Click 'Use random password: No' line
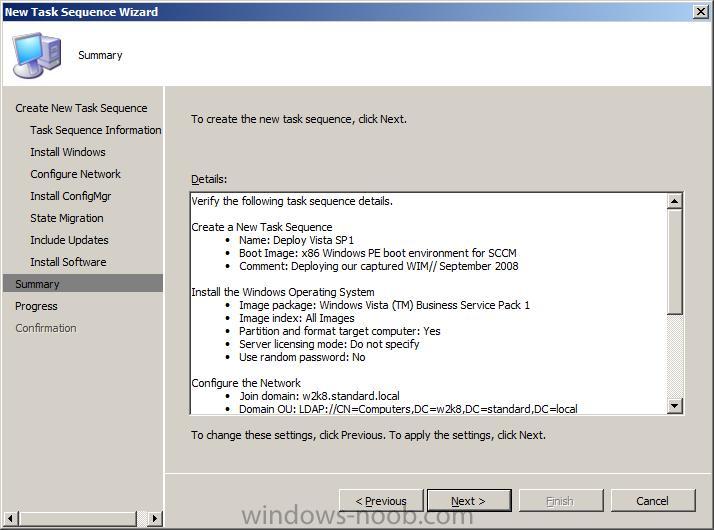 tap(302, 357)
